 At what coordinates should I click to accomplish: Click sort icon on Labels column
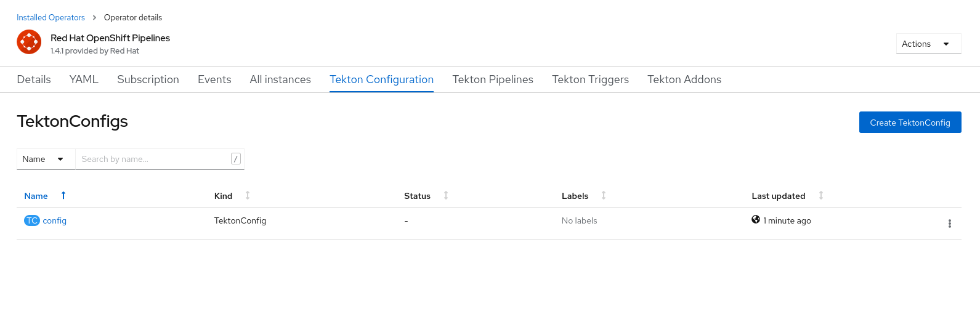[x=604, y=195]
